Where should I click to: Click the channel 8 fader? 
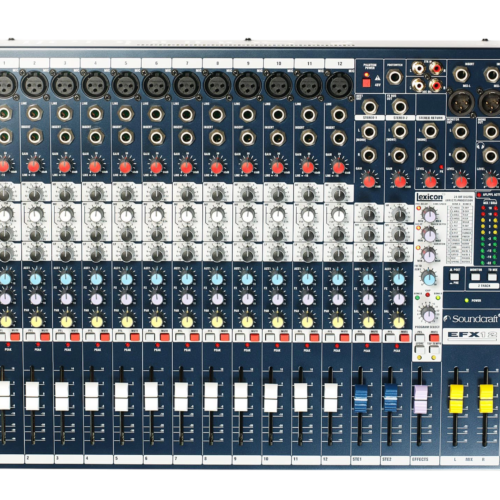[211, 396]
